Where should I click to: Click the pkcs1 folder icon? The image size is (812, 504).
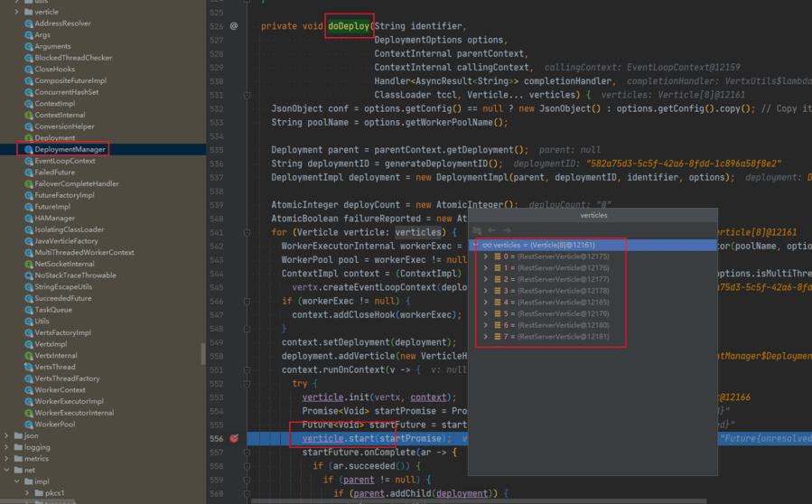pos(40,492)
